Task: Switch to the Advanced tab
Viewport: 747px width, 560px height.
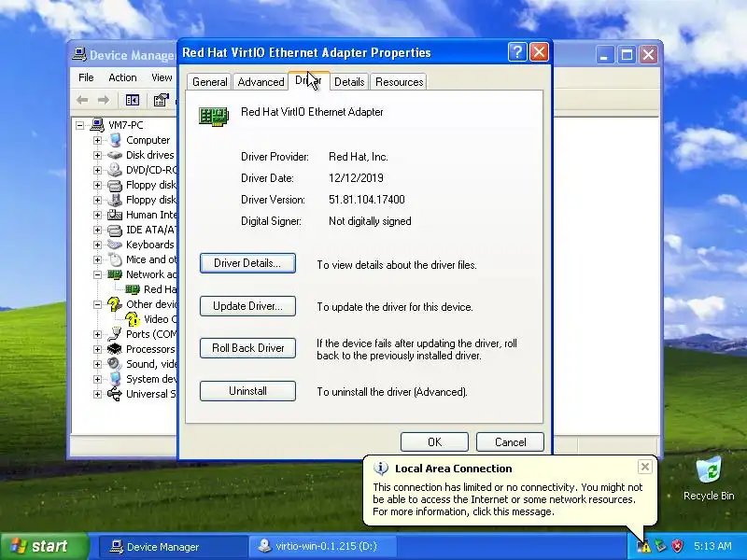Action: click(261, 82)
